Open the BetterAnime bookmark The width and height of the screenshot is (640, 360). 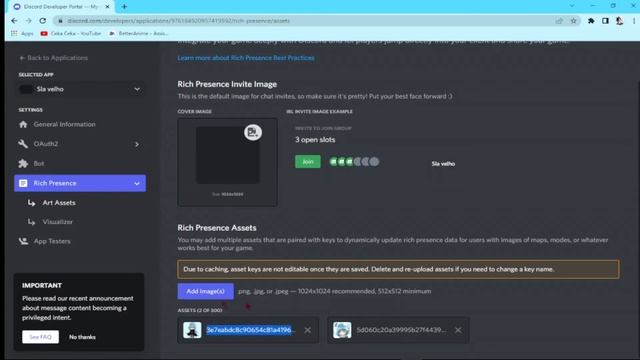click(x=138, y=33)
